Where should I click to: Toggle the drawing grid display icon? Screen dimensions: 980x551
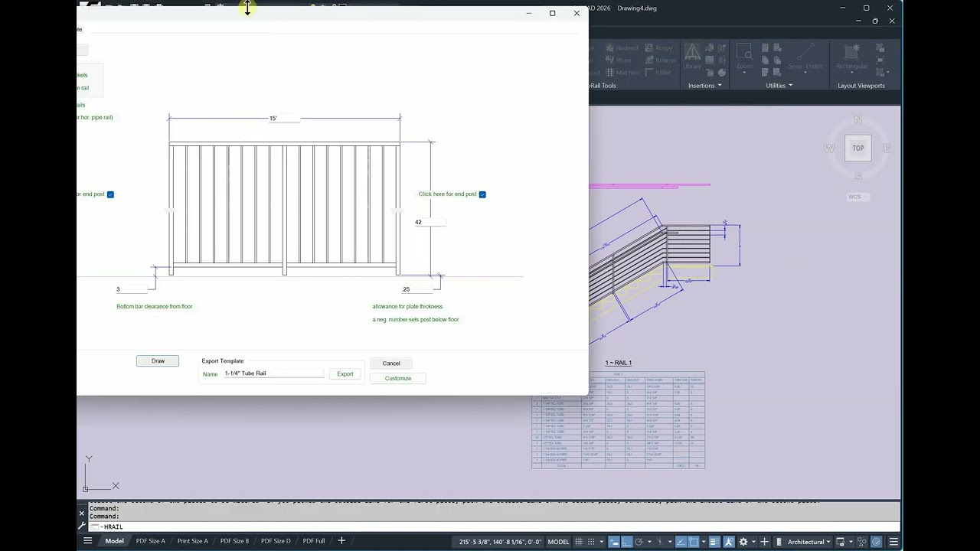[x=578, y=542]
